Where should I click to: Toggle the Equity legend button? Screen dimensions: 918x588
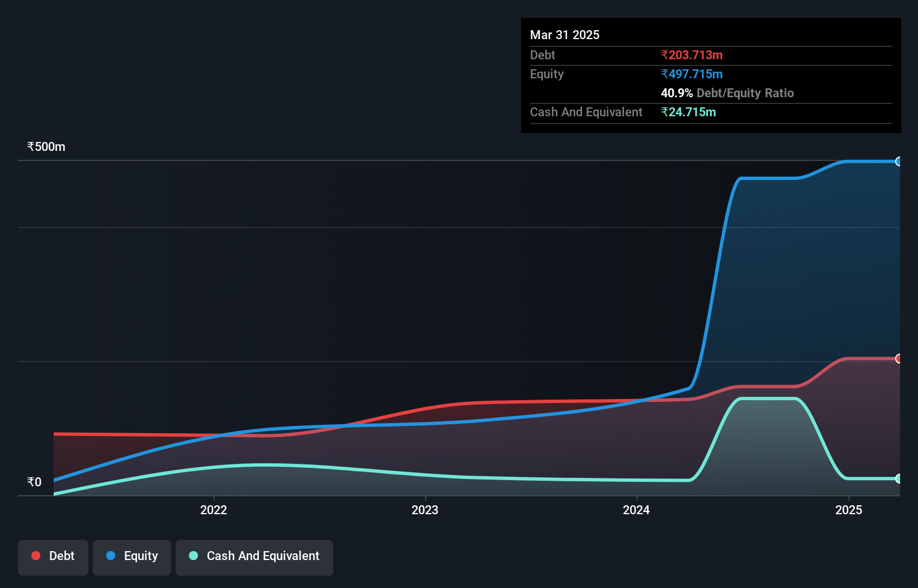(132, 557)
